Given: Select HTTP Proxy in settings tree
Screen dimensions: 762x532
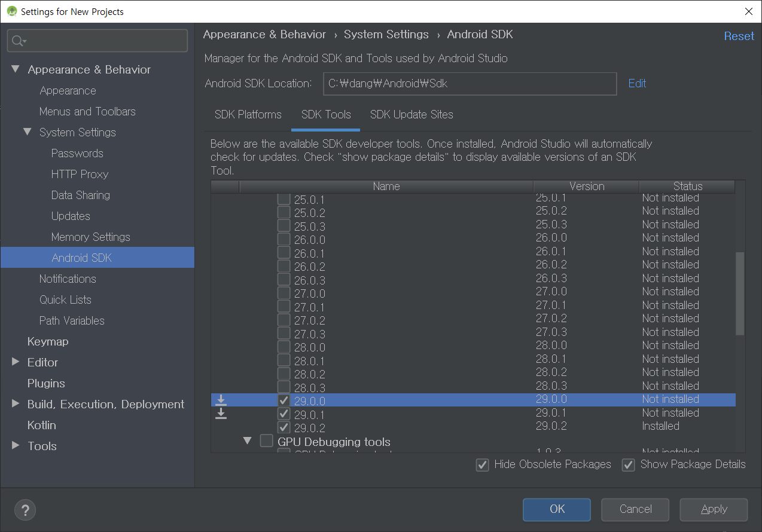Looking at the screenshot, I should tap(80, 174).
